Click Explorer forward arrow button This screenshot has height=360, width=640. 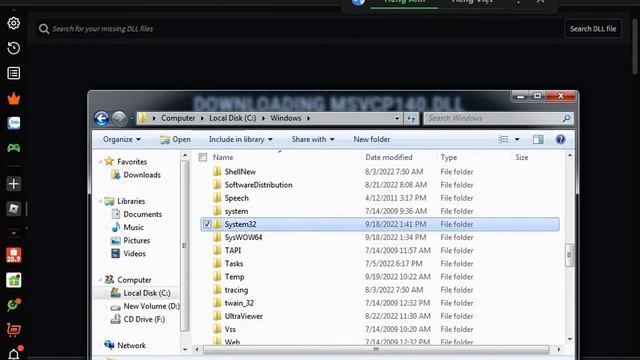119,118
